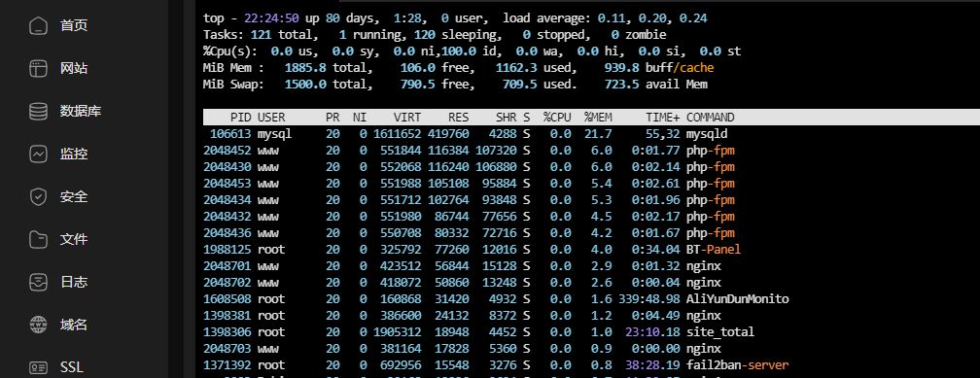Click the TIME+ column header
Screen dimensions: 980x378
(662, 118)
